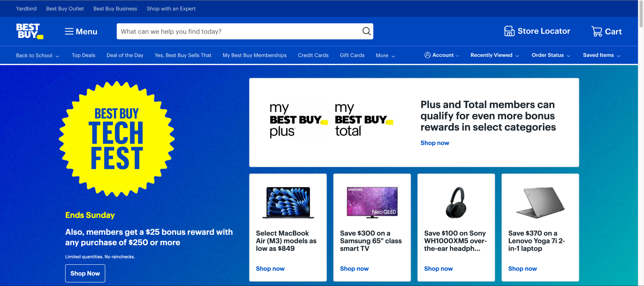The width and height of the screenshot is (644, 286).
Task: Click the Account profile icon
Action: [427, 55]
